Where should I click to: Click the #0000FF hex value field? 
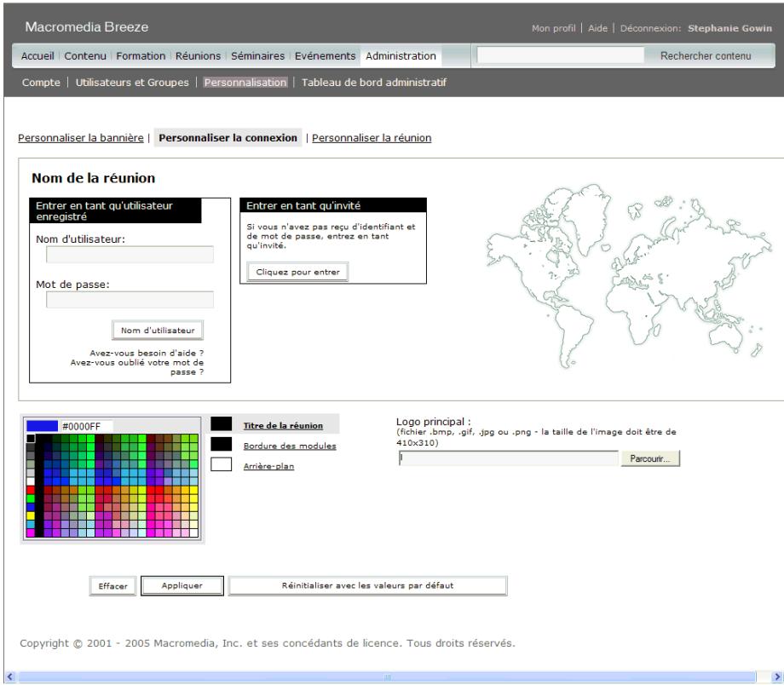tap(86, 427)
